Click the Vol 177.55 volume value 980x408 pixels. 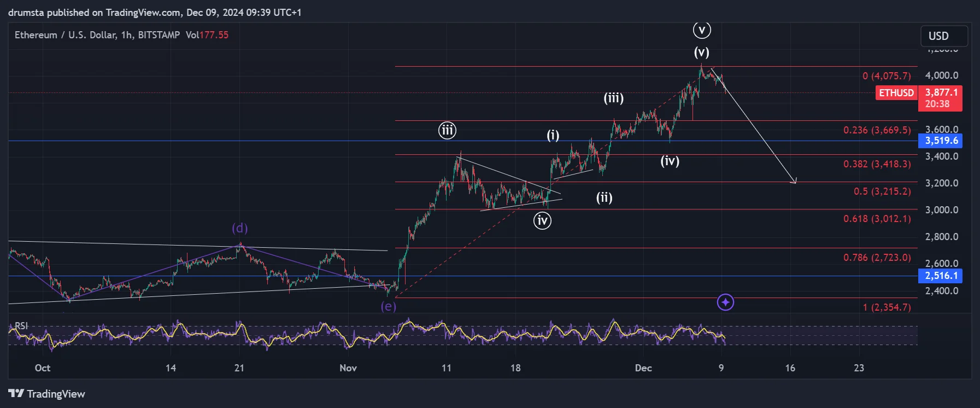click(207, 35)
